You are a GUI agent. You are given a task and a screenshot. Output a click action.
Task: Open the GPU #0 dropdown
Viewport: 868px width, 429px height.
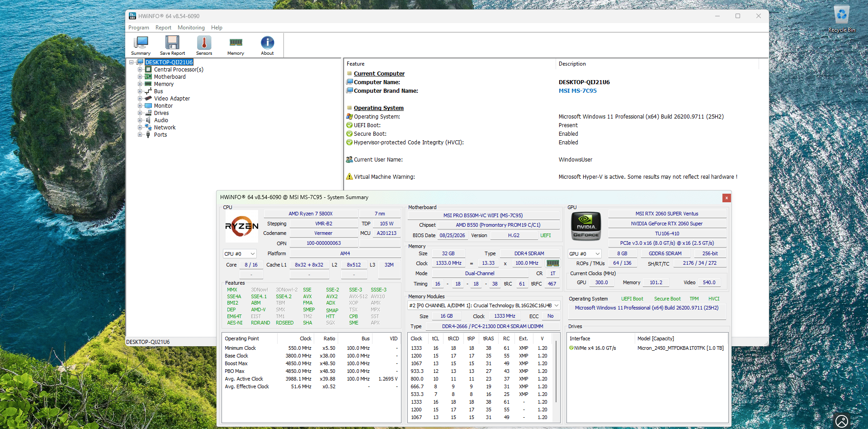[585, 254]
